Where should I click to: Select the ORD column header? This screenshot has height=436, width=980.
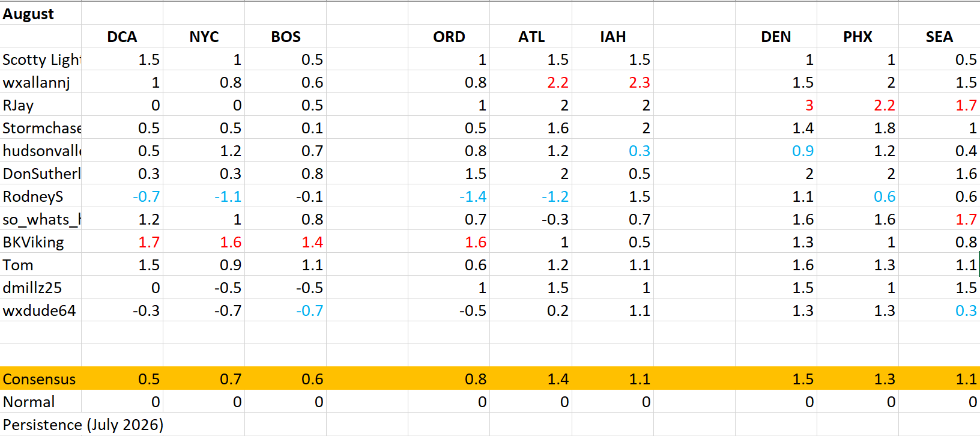[449, 36]
